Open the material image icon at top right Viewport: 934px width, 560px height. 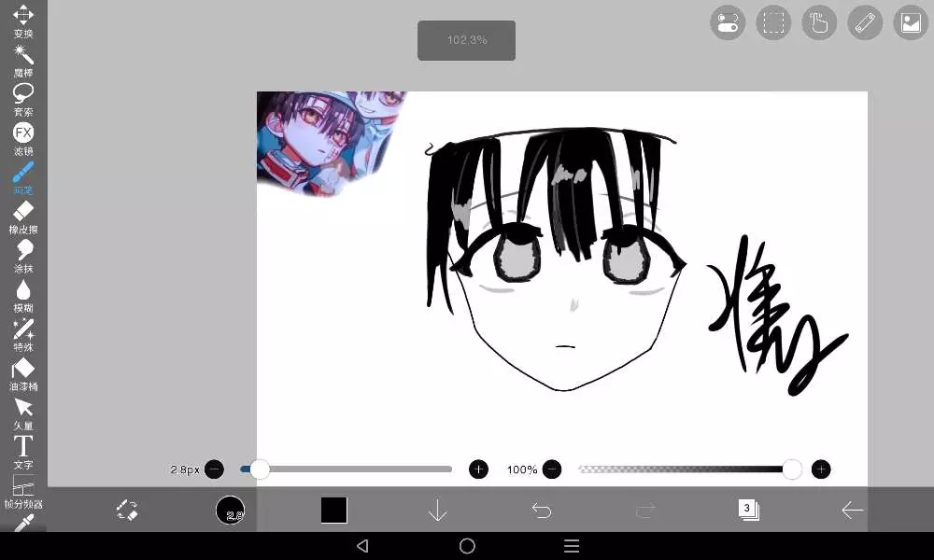tap(911, 23)
